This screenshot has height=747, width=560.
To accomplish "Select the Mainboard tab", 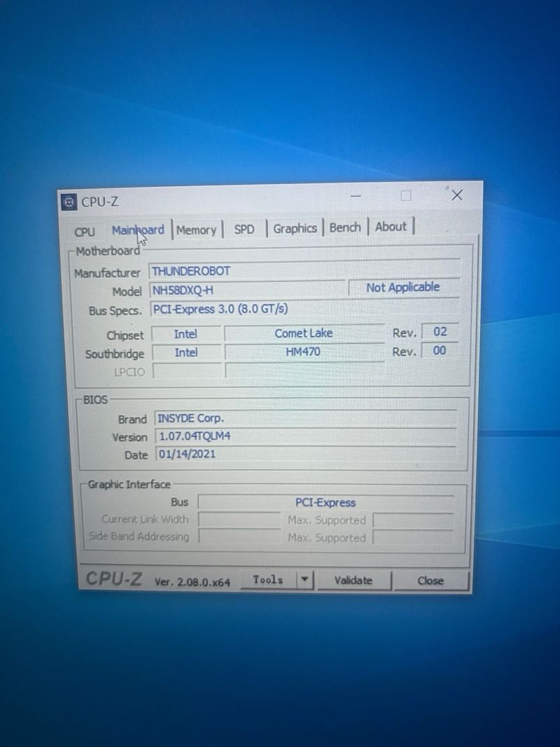I will (138, 230).
